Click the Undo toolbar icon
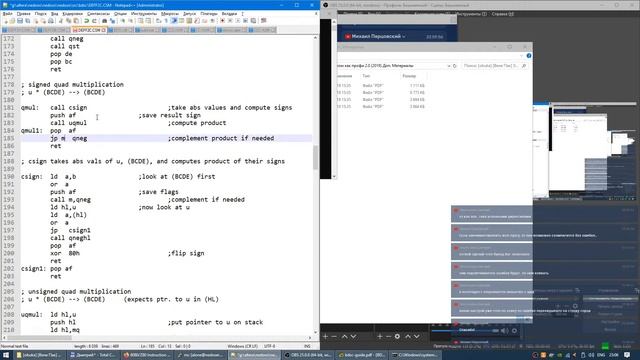Image resolution: width=640 pixels, height=360 pixels. [87, 20]
